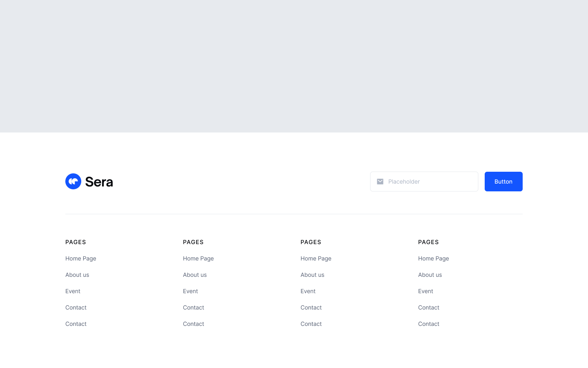Select Event in the first PAGES column
The width and height of the screenshot is (588, 368).
coord(73,291)
